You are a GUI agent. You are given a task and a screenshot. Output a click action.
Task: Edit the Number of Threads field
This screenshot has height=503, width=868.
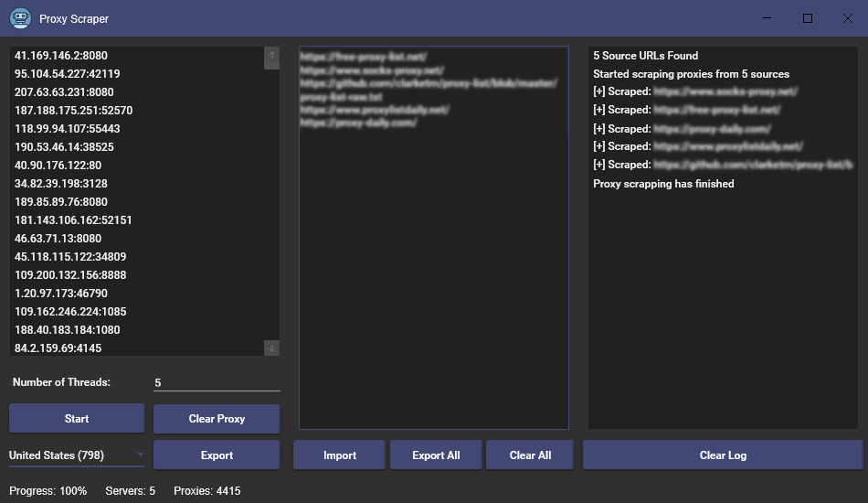(x=217, y=383)
